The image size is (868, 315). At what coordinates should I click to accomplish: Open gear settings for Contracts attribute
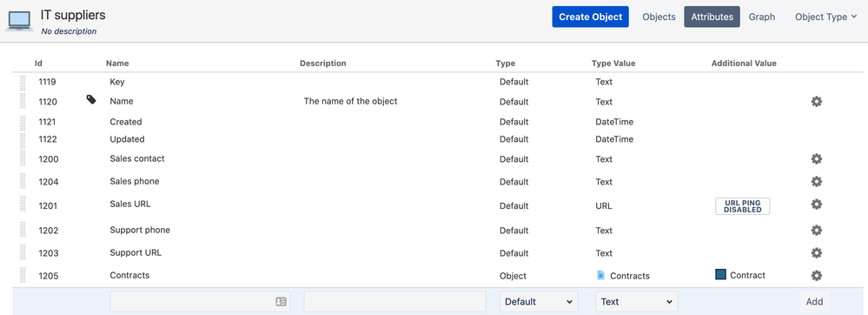(816, 276)
